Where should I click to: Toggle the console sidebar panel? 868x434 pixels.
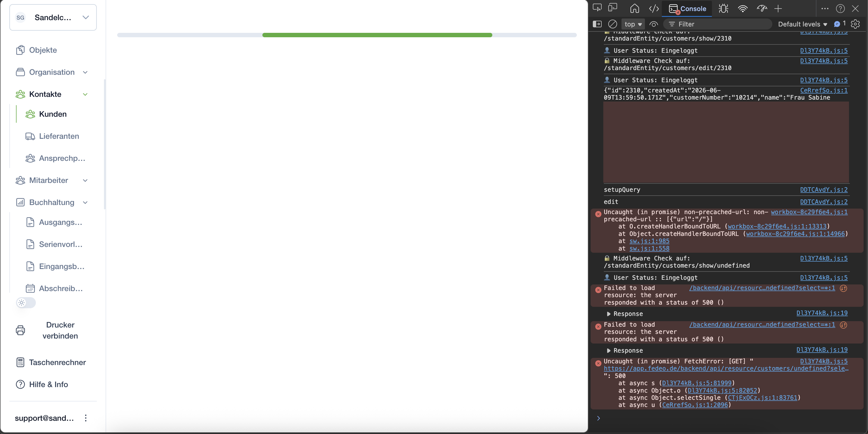tap(597, 24)
